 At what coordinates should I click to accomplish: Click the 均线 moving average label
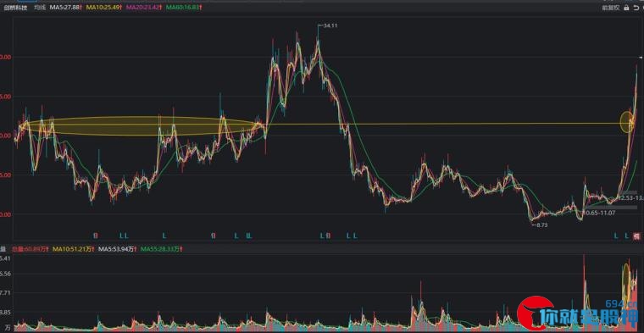(40, 8)
